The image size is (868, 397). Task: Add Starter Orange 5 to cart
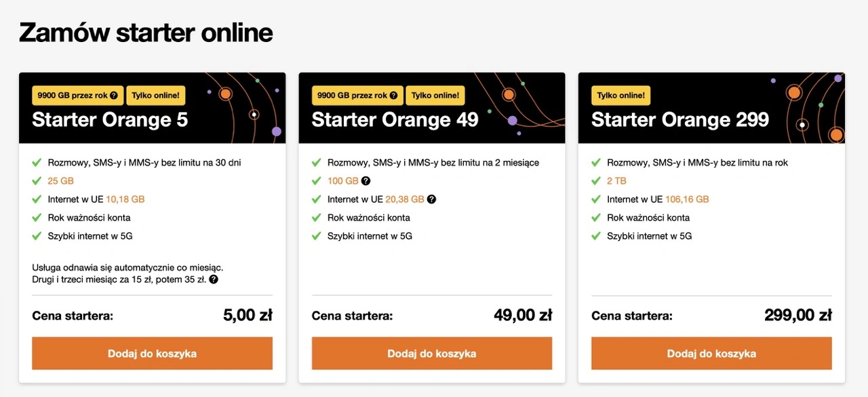pyautogui.click(x=152, y=354)
